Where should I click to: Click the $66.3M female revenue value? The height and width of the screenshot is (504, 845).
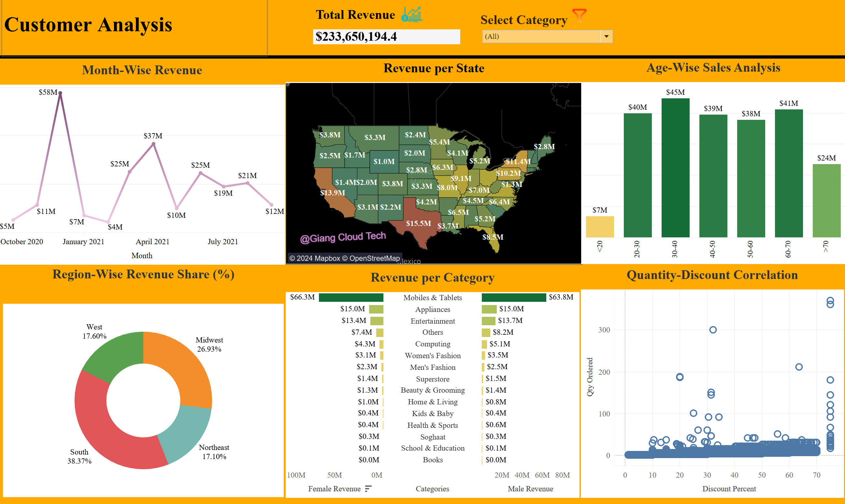302,297
